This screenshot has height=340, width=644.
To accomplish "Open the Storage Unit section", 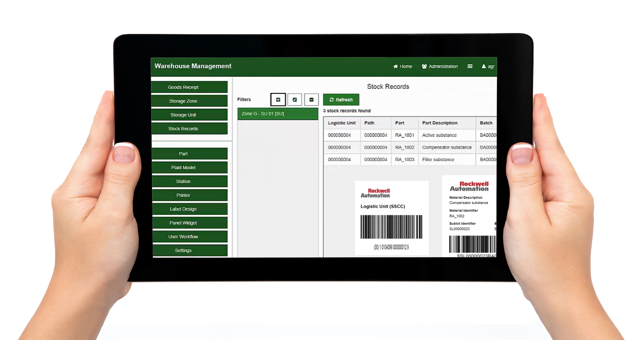I will point(189,114).
